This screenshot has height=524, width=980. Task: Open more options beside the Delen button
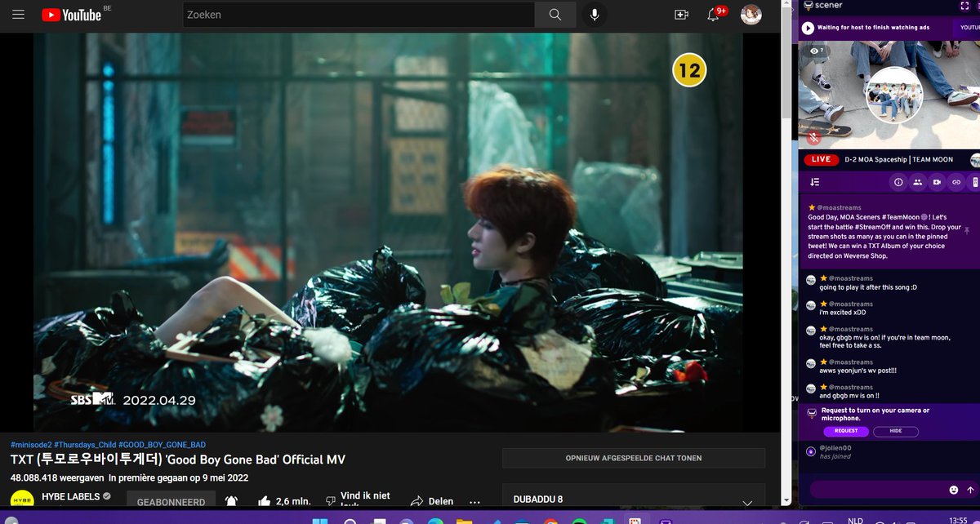pyautogui.click(x=474, y=501)
